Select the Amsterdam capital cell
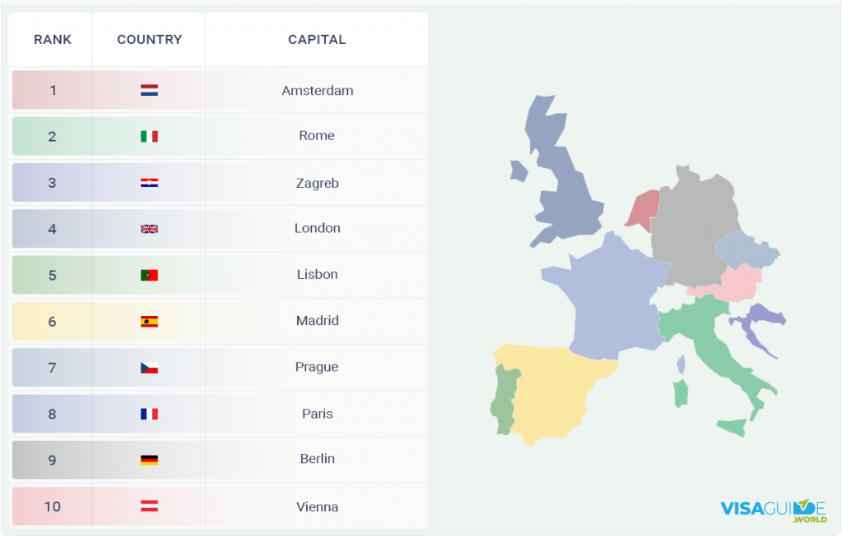The height and width of the screenshot is (536, 855). [x=317, y=90]
